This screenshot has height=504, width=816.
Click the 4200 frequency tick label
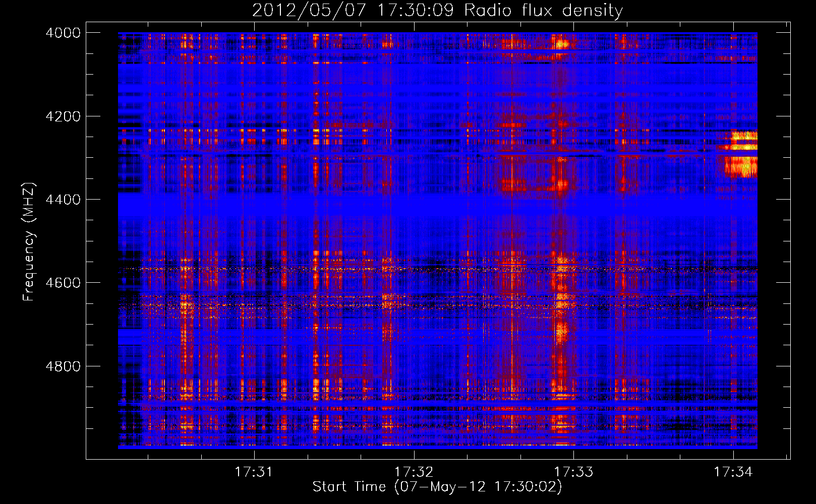pos(63,116)
